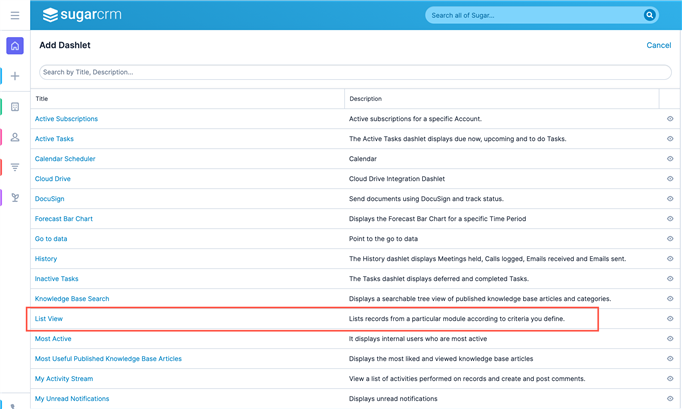Preview the My Activity Stream dashlet

670,379
